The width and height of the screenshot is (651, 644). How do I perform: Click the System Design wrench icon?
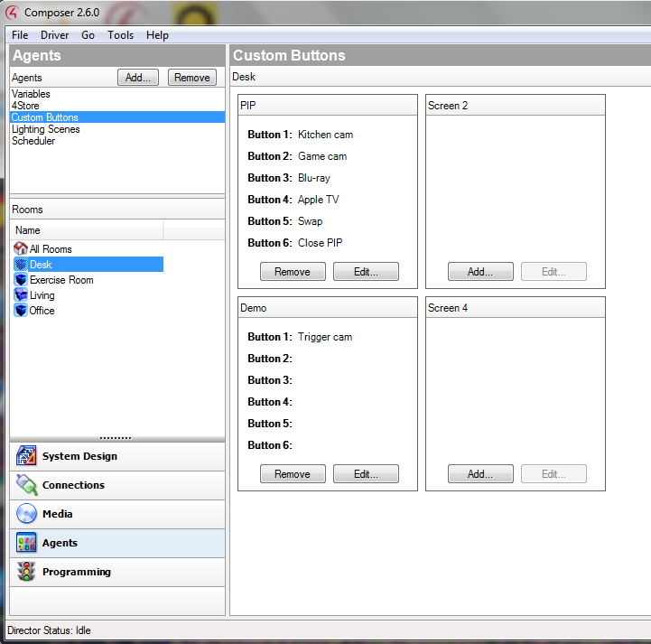pos(26,456)
